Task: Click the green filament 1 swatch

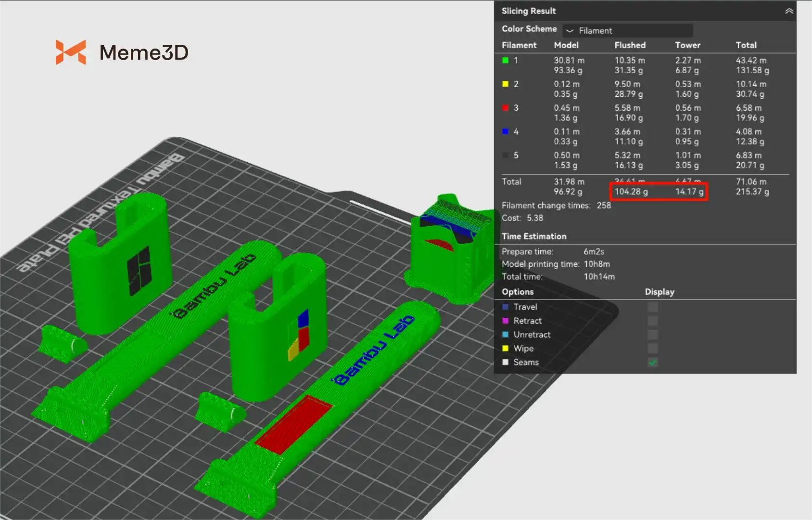Action: (506, 60)
